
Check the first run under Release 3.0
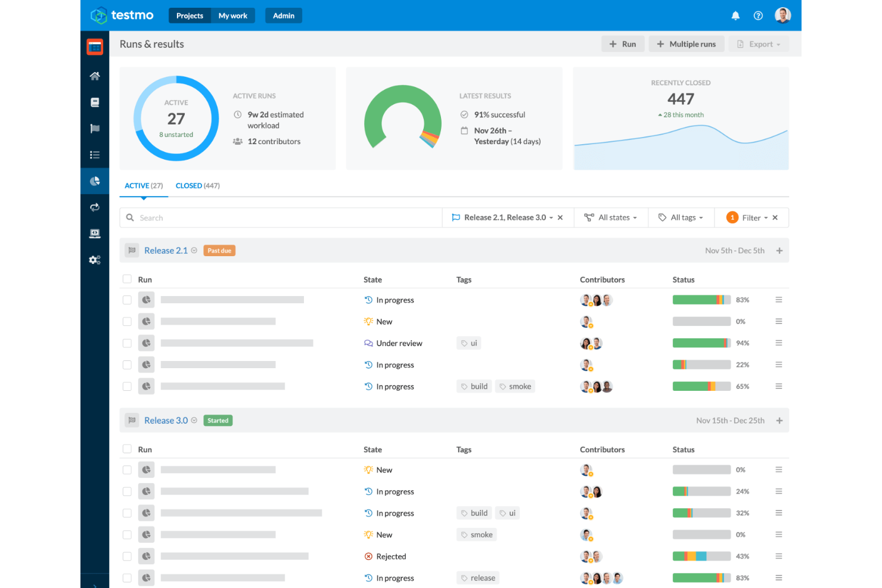tap(127, 469)
